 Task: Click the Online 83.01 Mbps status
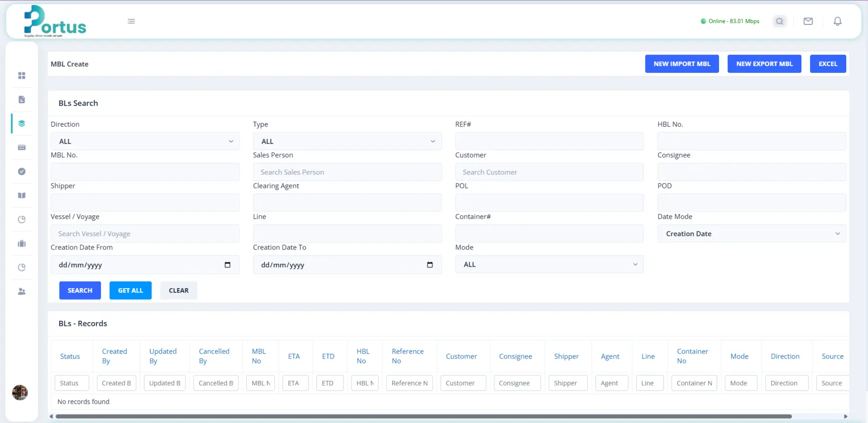coord(730,21)
